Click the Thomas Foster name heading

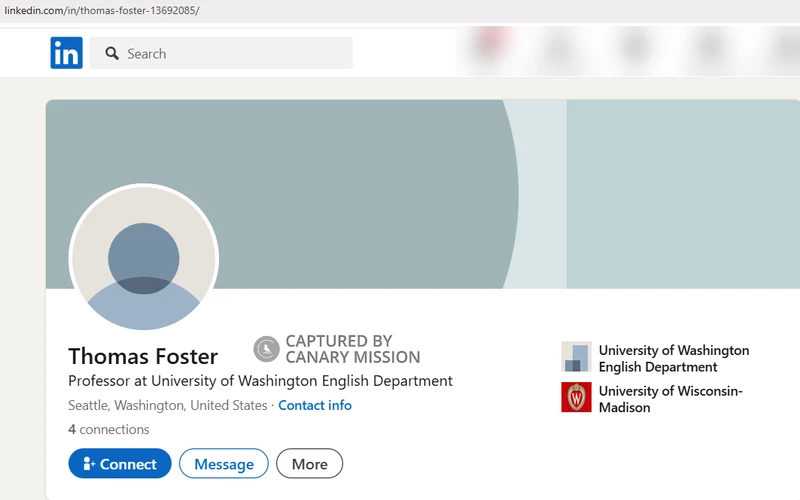(x=143, y=356)
